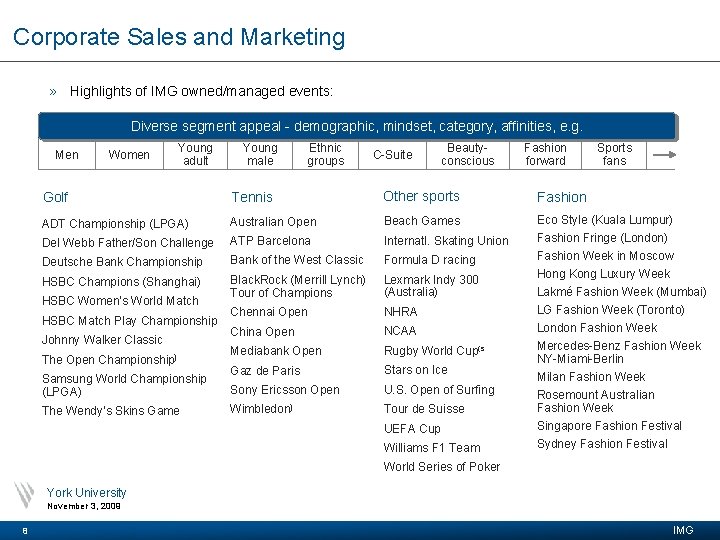The height and width of the screenshot is (540, 720).
Task: Select the Wimbledon entry in Tennis list
Action: [x=260, y=409]
